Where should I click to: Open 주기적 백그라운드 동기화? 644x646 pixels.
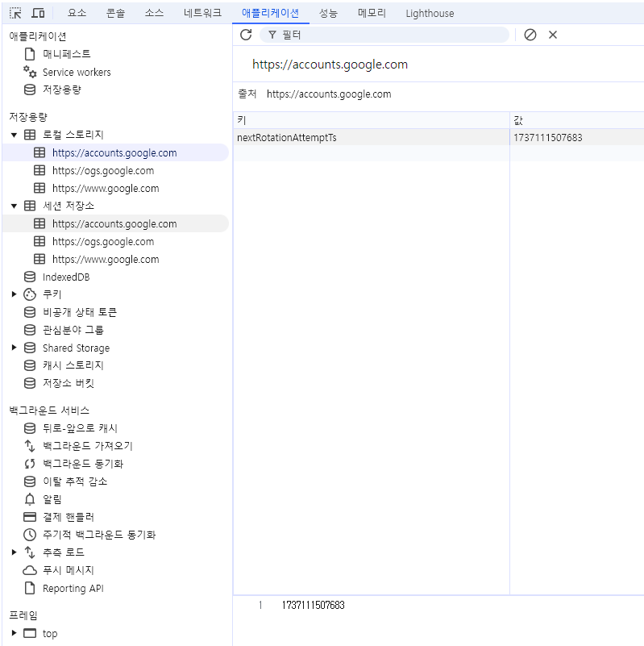pos(99,535)
